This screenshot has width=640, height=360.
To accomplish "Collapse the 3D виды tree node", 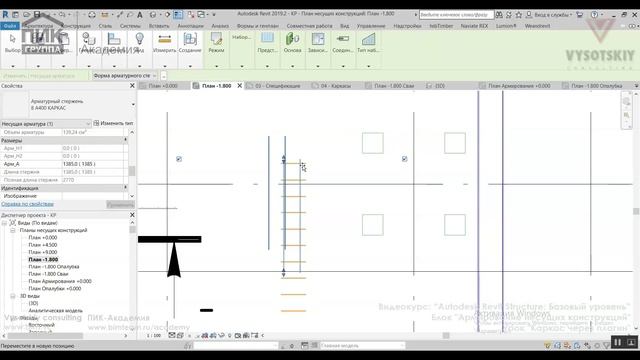I will click(13, 296).
